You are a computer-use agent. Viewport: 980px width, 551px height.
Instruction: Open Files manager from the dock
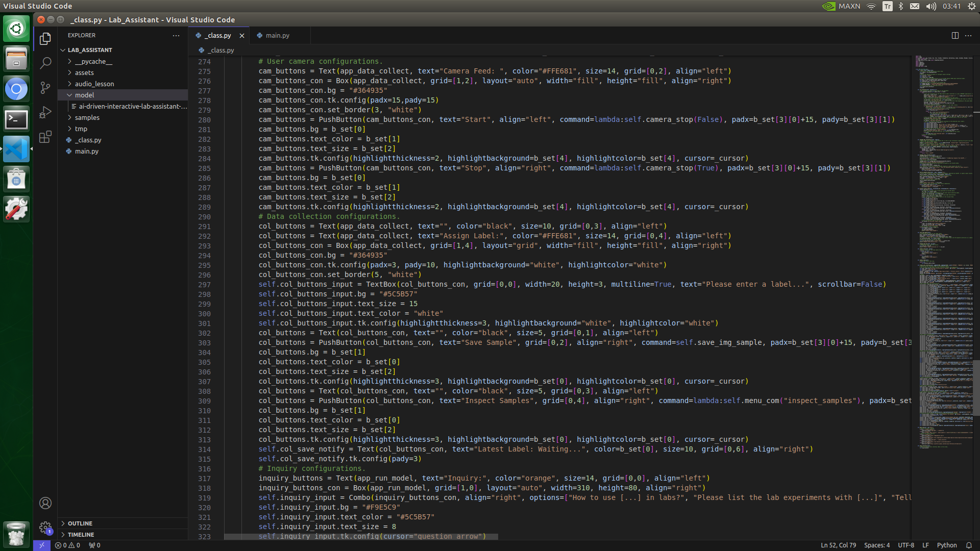[x=16, y=59]
